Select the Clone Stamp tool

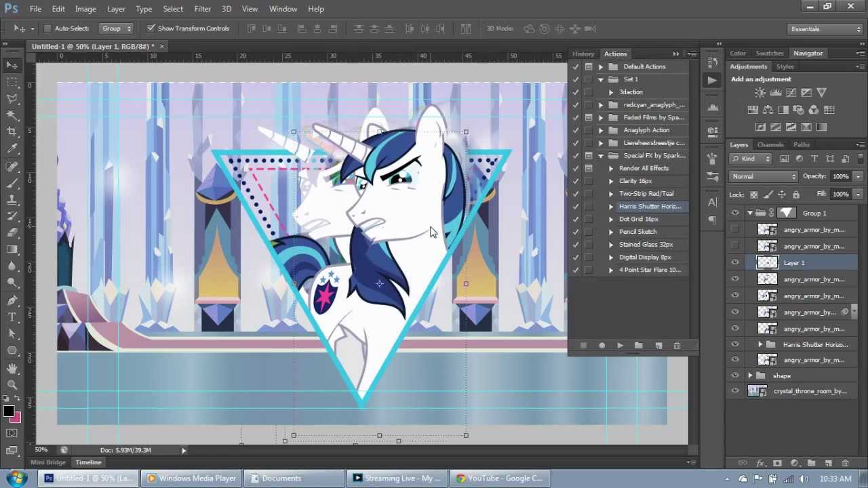tap(12, 200)
